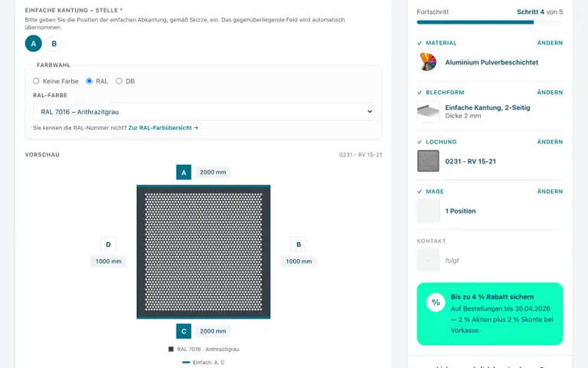Click ÄNDERN next to Lochung
The width and height of the screenshot is (588, 368).
(x=550, y=142)
